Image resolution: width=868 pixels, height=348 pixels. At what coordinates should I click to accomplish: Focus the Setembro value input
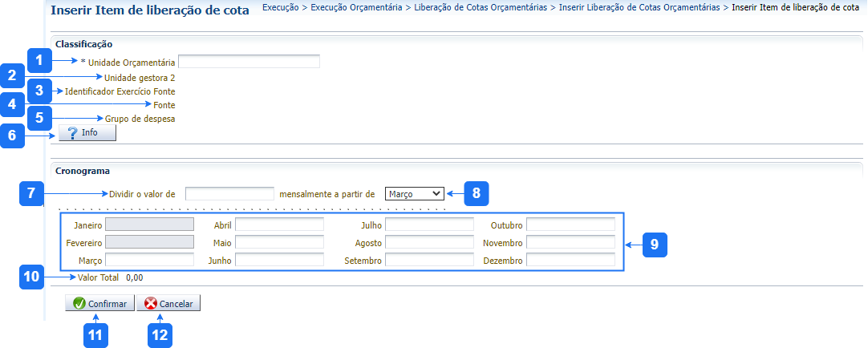(x=429, y=260)
